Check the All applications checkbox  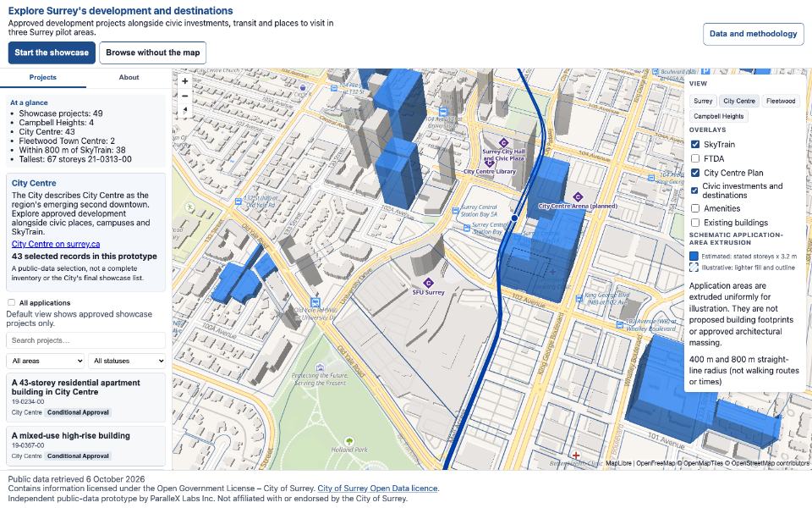11,303
